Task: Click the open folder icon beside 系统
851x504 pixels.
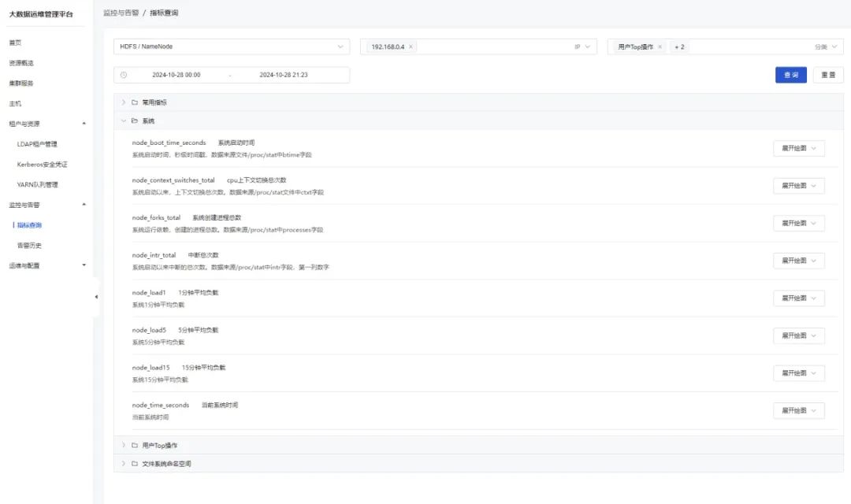Action: pyautogui.click(x=135, y=121)
